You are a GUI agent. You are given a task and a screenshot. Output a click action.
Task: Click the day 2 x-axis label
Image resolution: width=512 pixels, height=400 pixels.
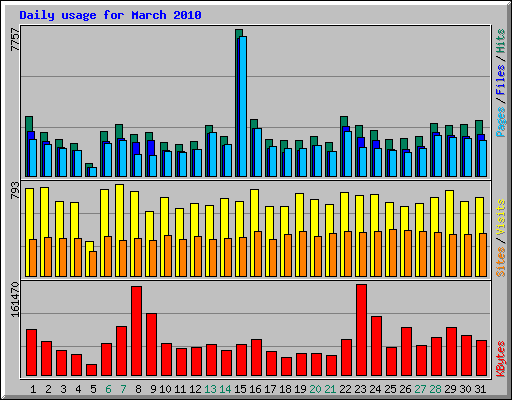coord(48,389)
